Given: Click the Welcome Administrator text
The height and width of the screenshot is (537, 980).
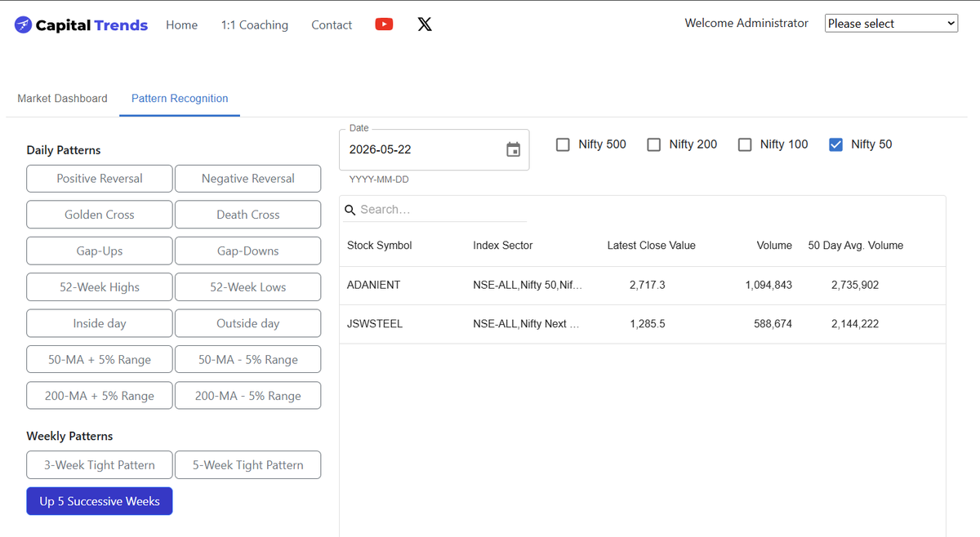Looking at the screenshot, I should [x=746, y=23].
